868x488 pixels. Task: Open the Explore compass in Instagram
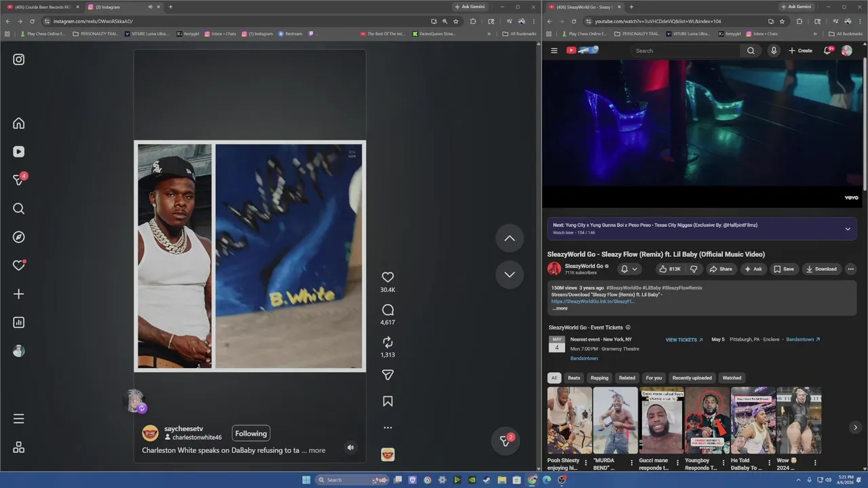19,237
